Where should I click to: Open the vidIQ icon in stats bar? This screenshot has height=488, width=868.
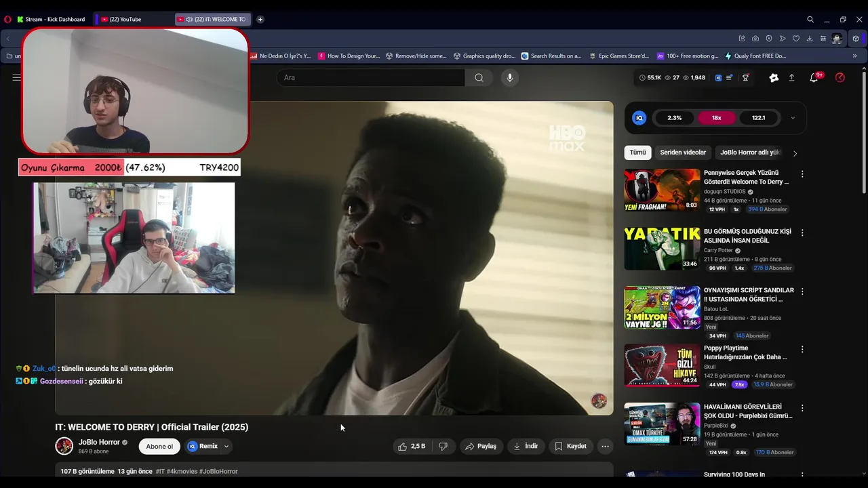pyautogui.click(x=718, y=78)
